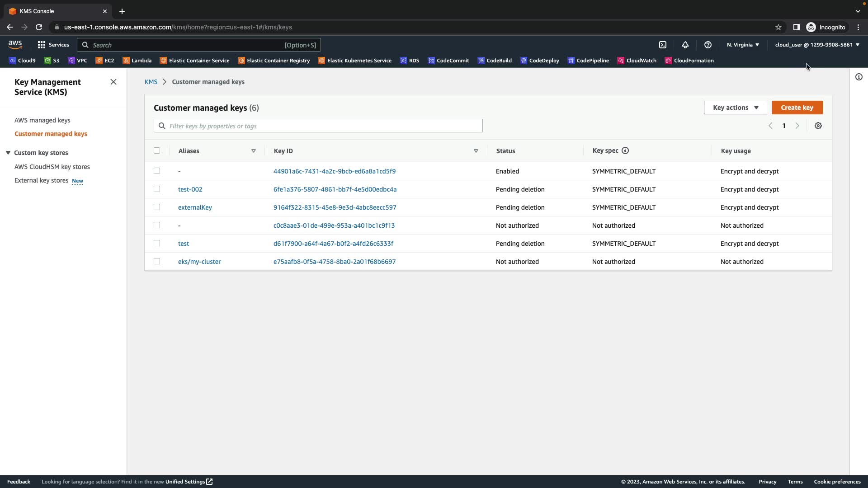This screenshot has height=488, width=868.
Task: Open the N. Virginia region selector
Action: point(742,45)
